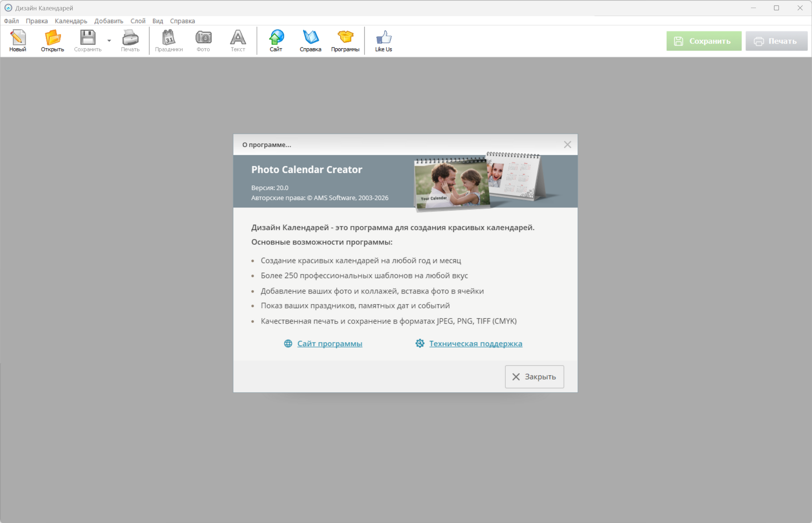Open the Слой menu
This screenshot has width=812, height=523.
pos(138,21)
